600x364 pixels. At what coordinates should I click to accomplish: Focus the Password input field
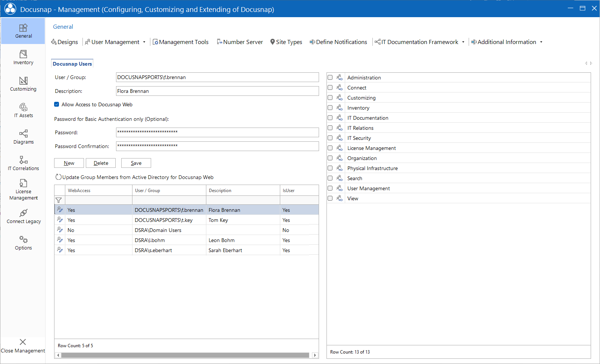(218, 132)
